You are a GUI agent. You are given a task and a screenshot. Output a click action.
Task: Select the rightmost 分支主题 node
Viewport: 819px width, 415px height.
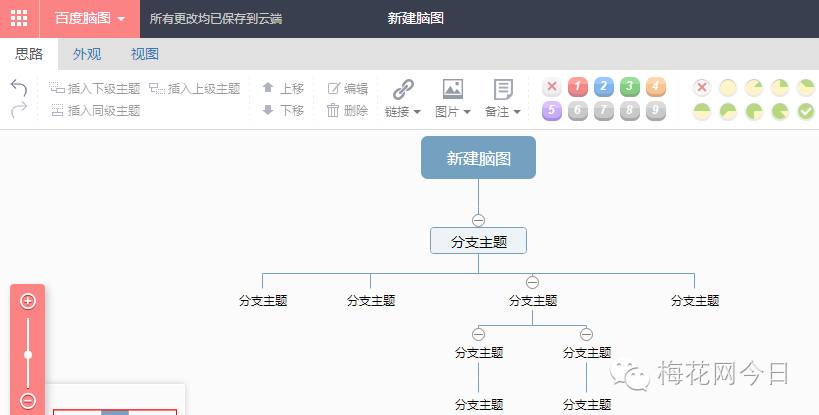tap(695, 301)
